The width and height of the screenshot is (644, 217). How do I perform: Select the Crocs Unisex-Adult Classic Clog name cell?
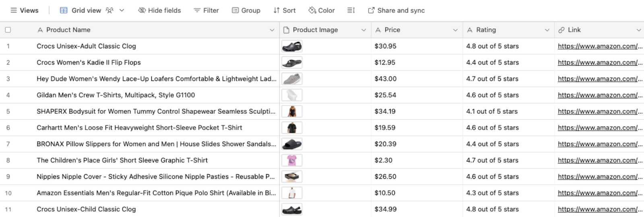coord(156,46)
